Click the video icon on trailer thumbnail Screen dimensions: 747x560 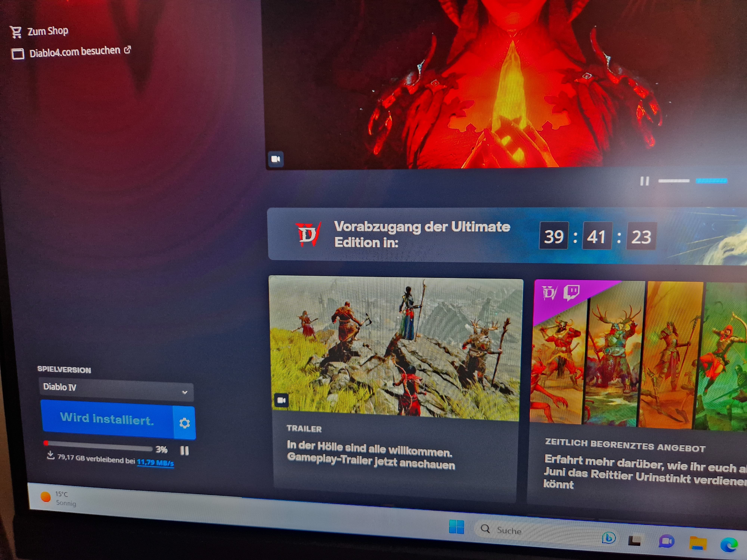[281, 400]
